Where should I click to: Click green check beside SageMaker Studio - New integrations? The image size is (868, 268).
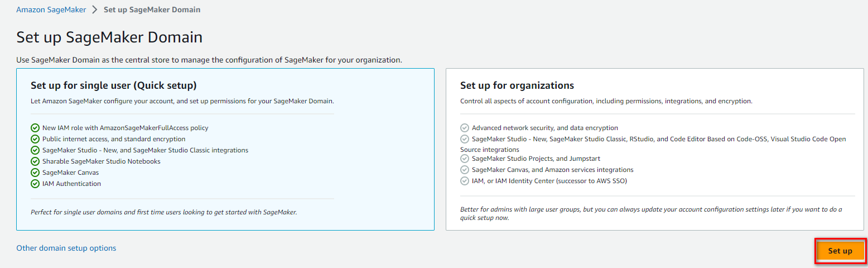(35, 150)
